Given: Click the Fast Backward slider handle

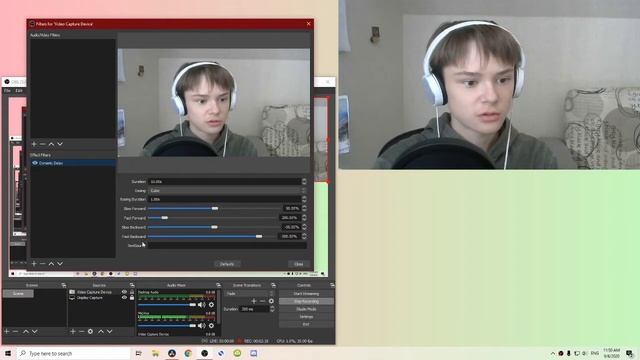Looking at the screenshot, I should click(259, 236).
